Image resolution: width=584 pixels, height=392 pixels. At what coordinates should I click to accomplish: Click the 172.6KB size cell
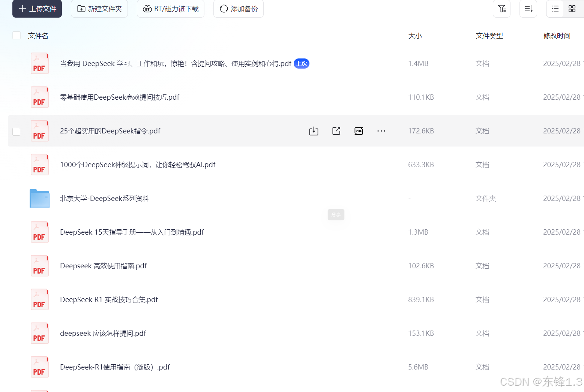click(x=421, y=131)
